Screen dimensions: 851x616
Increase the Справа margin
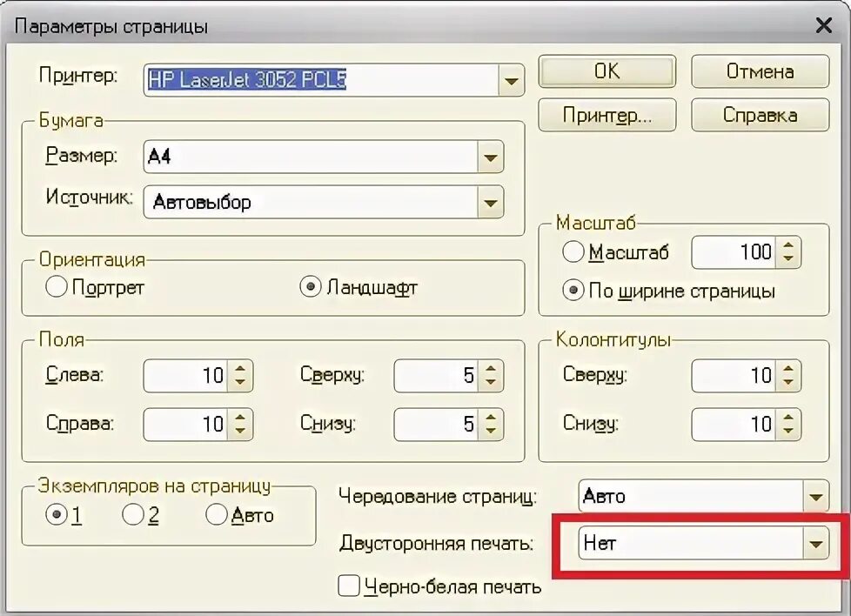[240, 418]
